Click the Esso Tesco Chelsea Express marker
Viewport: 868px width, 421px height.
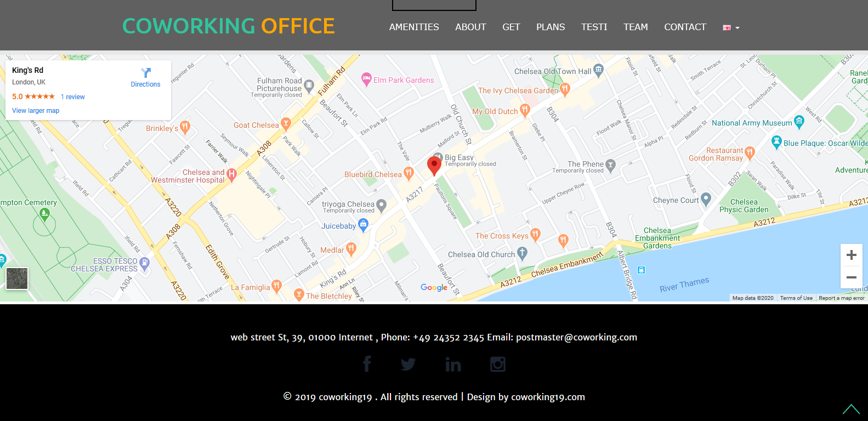tap(144, 264)
